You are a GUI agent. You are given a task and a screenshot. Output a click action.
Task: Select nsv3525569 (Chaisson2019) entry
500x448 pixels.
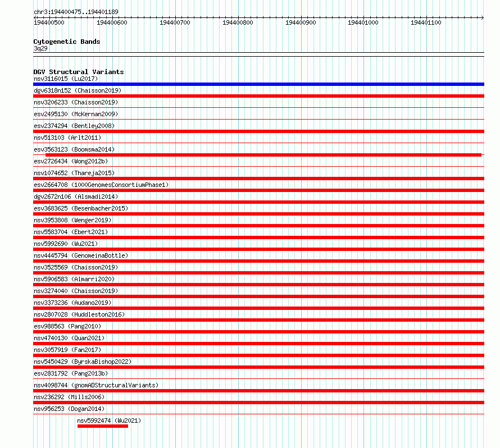76,267
